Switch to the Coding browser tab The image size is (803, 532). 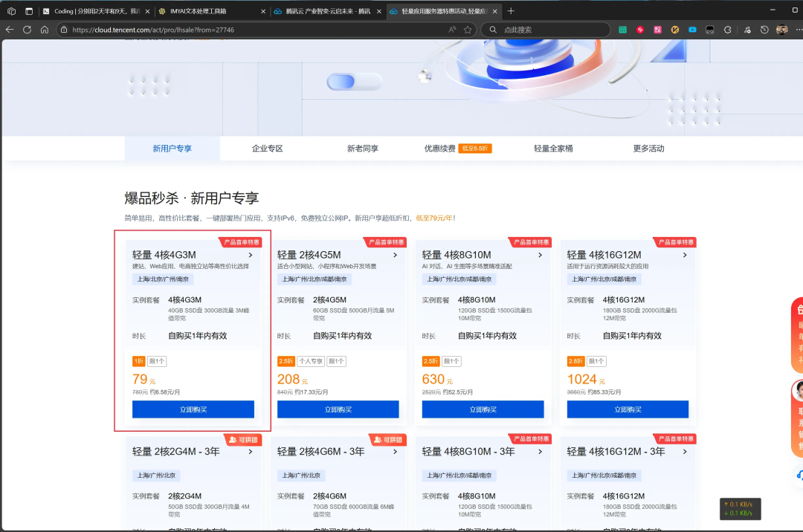tap(96, 10)
